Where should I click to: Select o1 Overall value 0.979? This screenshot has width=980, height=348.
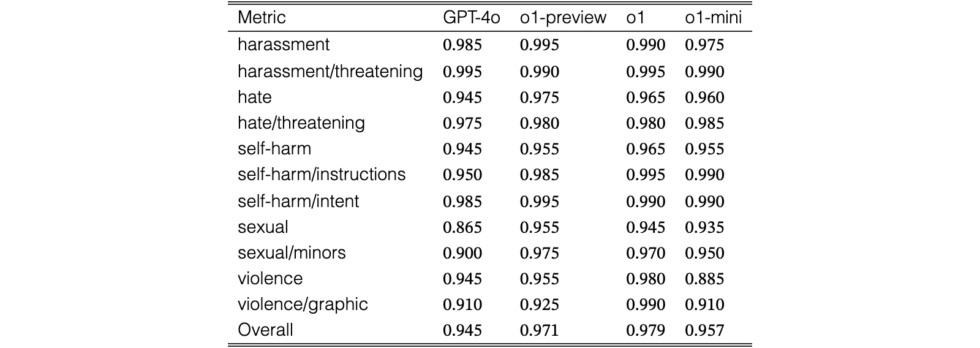646,330
